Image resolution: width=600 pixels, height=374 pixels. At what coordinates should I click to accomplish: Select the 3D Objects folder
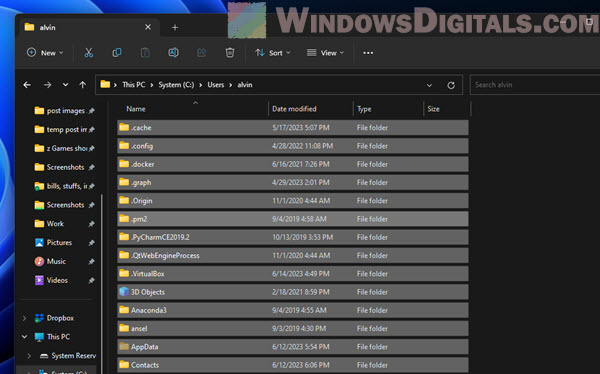[293, 292]
